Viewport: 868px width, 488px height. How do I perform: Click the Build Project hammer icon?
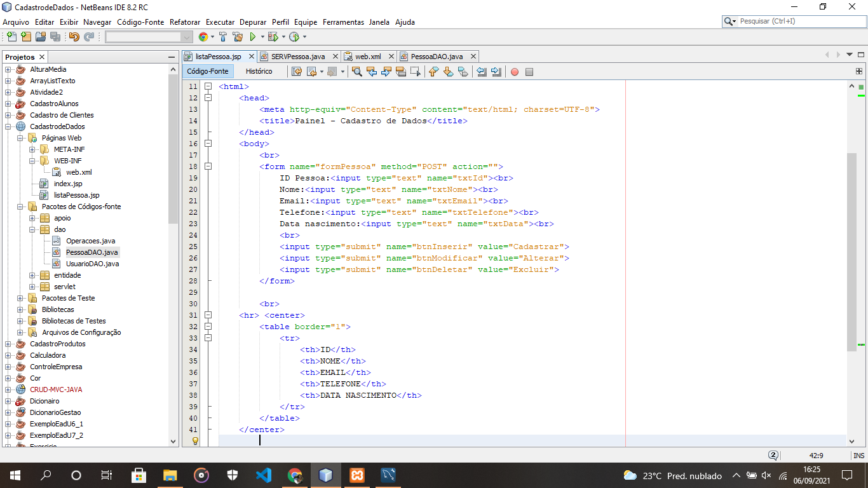[x=223, y=37]
